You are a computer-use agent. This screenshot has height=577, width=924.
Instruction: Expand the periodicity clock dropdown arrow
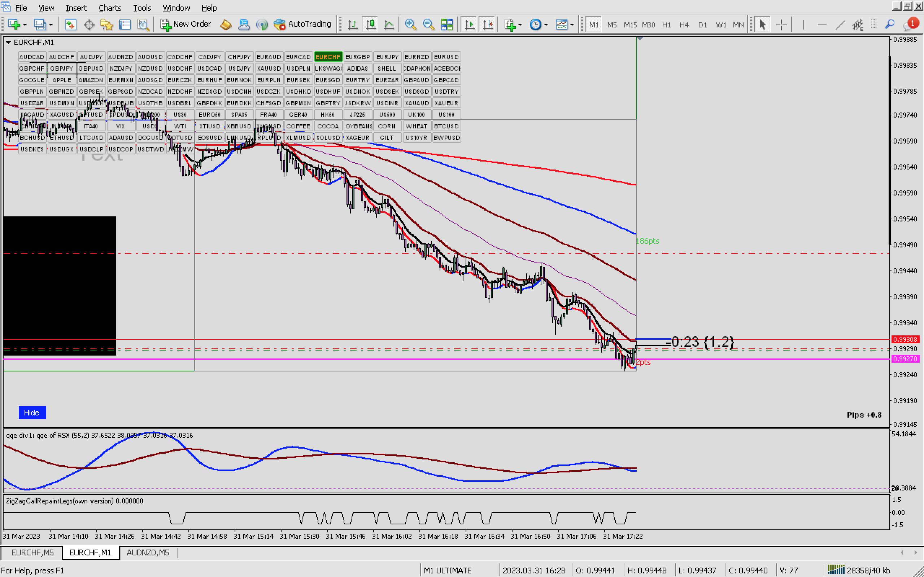coord(546,25)
